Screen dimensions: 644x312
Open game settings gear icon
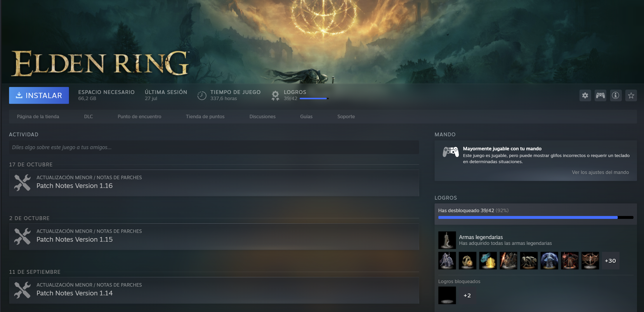[585, 95]
